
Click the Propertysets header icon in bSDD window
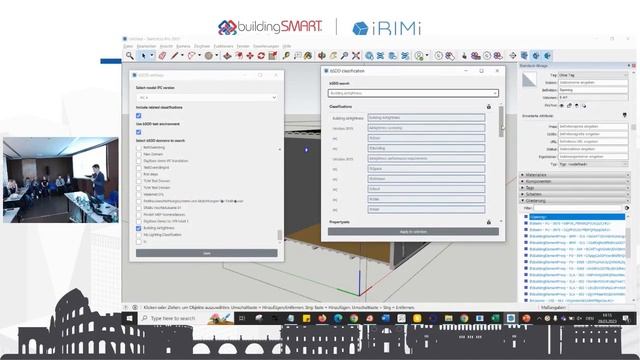point(489,222)
